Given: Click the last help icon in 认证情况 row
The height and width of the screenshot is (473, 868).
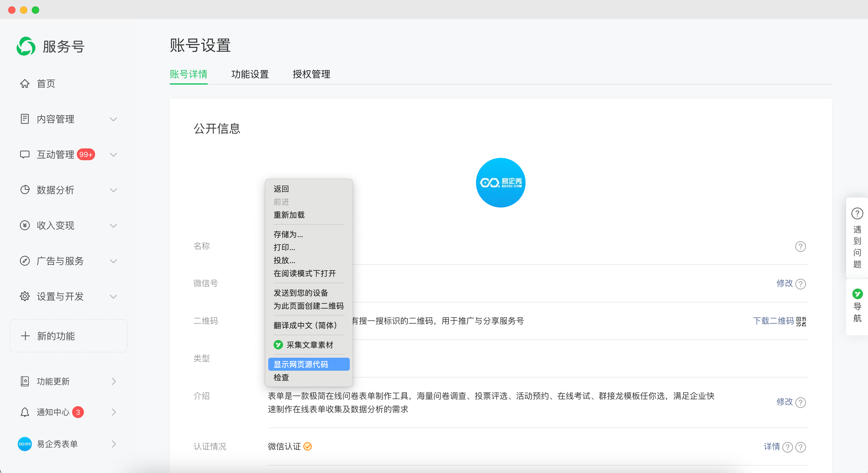Looking at the screenshot, I should pos(801,447).
